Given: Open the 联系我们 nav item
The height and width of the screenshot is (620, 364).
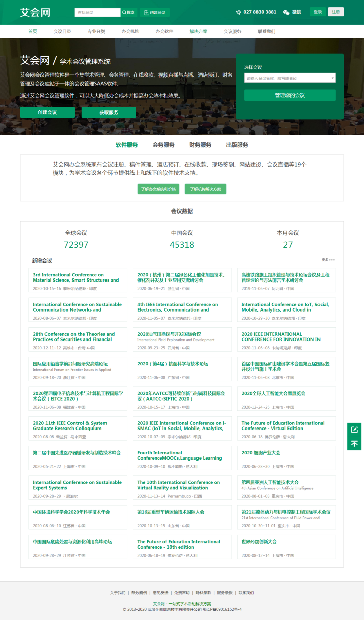Looking at the screenshot, I should coord(267,31).
